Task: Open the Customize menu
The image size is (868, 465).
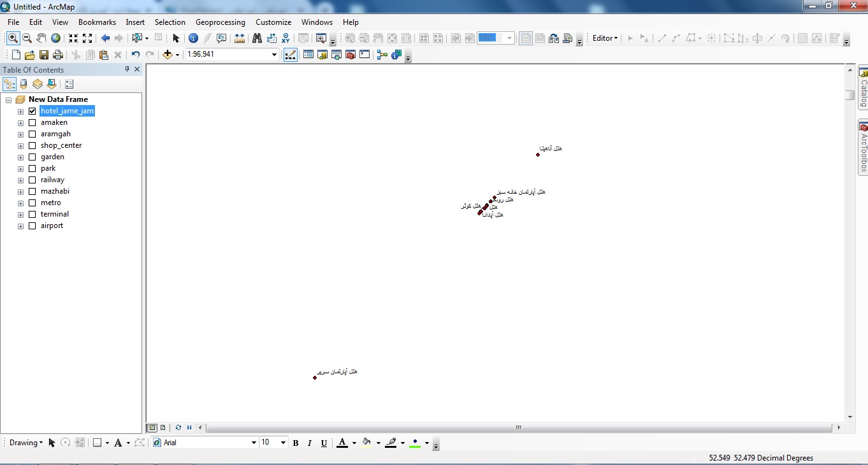Action: 273,22
